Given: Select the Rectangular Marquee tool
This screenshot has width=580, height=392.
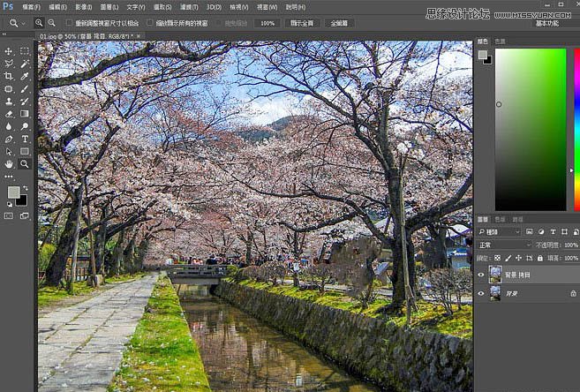Looking at the screenshot, I should click(x=25, y=51).
